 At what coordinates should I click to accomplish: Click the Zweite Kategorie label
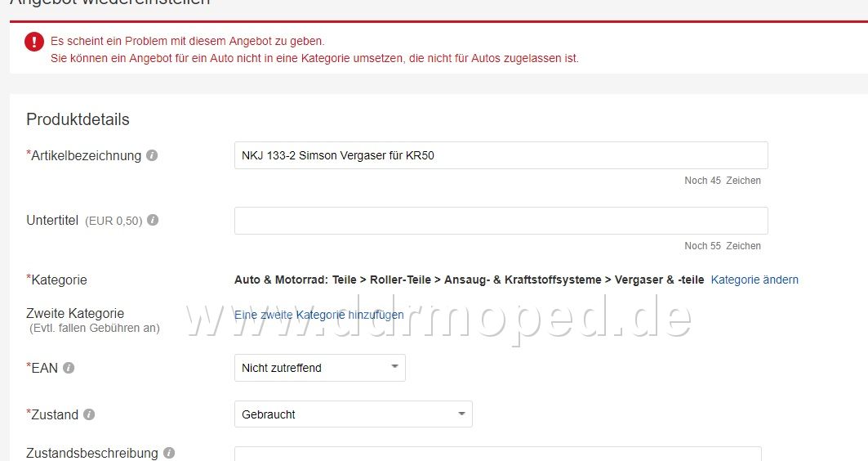[75, 313]
